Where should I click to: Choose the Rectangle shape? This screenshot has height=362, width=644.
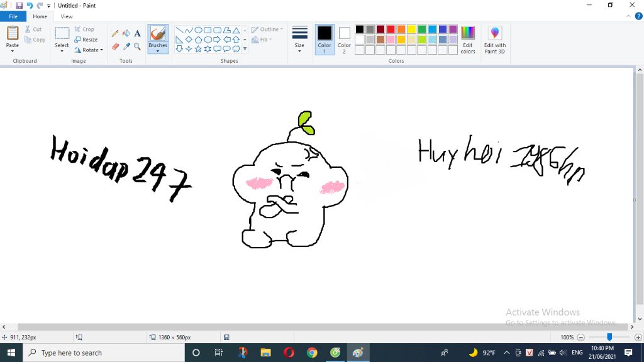pyautogui.click(x=208, y=30)
